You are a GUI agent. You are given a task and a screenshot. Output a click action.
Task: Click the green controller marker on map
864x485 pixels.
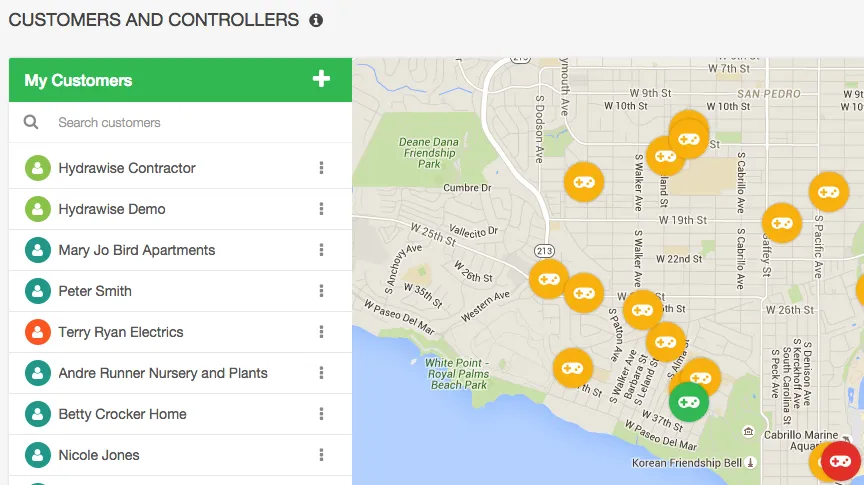[689, 401]
